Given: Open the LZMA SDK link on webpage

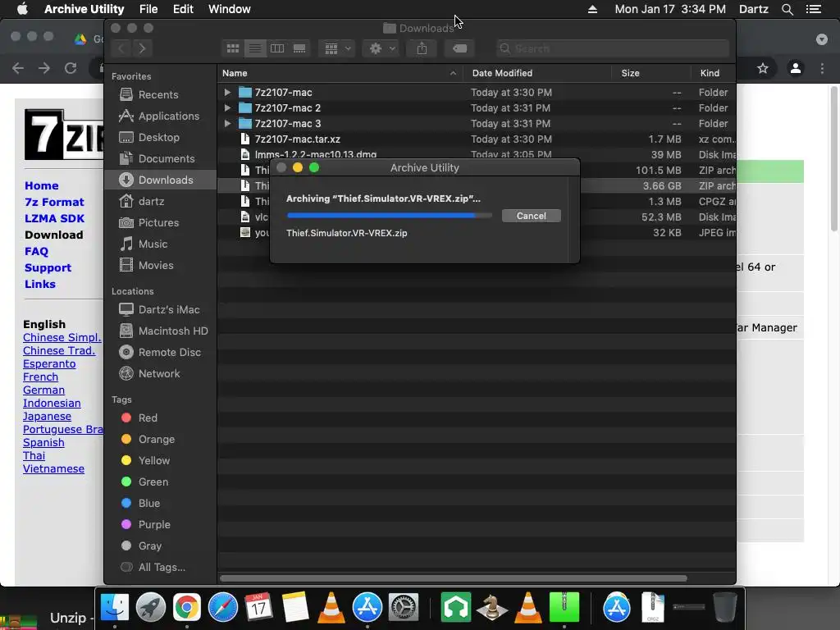Looking at the screenshot, I should tap(55, 218).
